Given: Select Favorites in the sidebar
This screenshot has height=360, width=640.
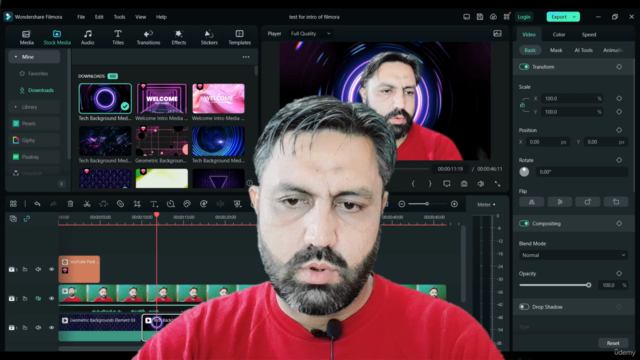Looking at the screenshot, I should 34,73.
